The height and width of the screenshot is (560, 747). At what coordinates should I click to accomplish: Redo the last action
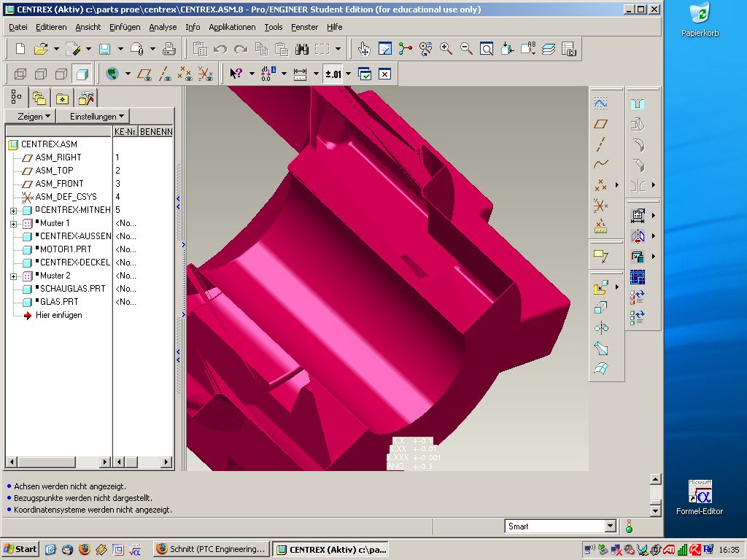[x=241, y=49]
